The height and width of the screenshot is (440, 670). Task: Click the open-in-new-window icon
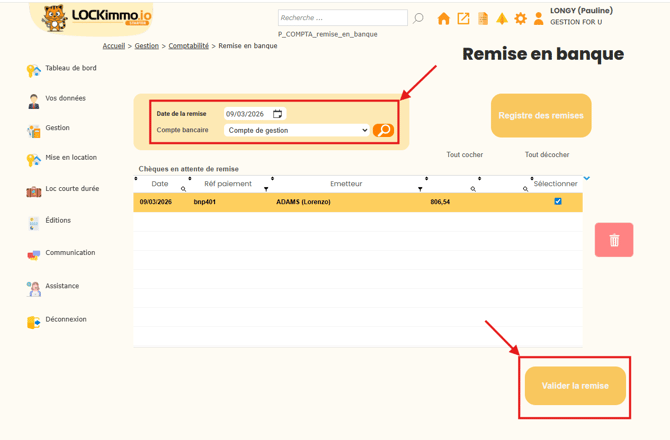(x=463, y=19)
